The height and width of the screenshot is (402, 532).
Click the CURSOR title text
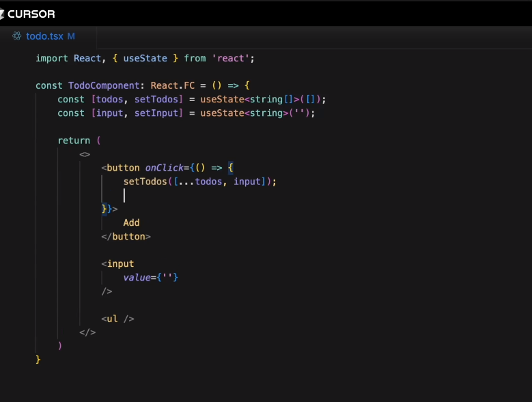(x=31, y=14)
